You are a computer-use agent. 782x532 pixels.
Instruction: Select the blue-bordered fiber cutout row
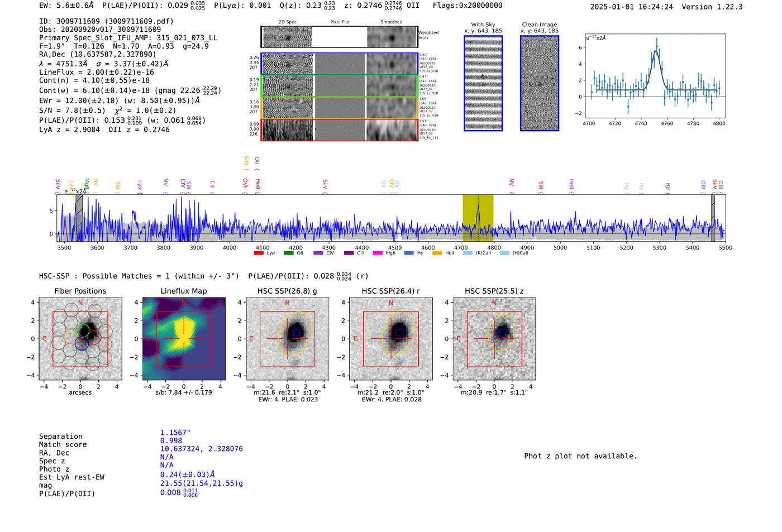(339, 64)
